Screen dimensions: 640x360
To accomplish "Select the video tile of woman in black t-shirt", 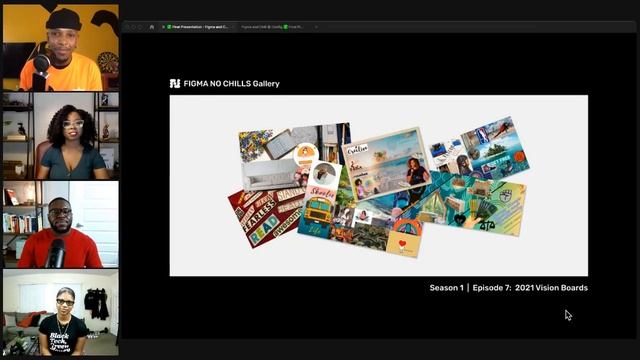I will click(x=61, y=313).
